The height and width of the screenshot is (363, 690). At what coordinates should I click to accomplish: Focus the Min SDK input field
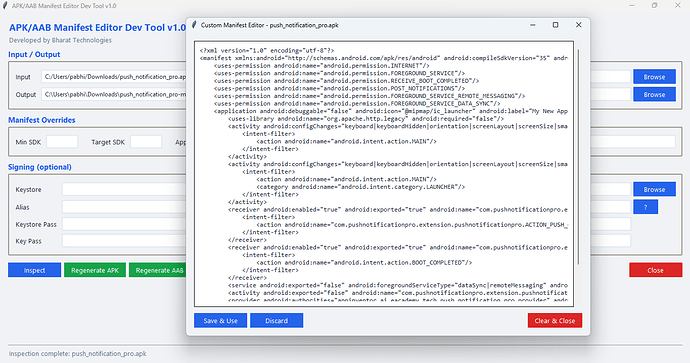click(x=62, y=142)
